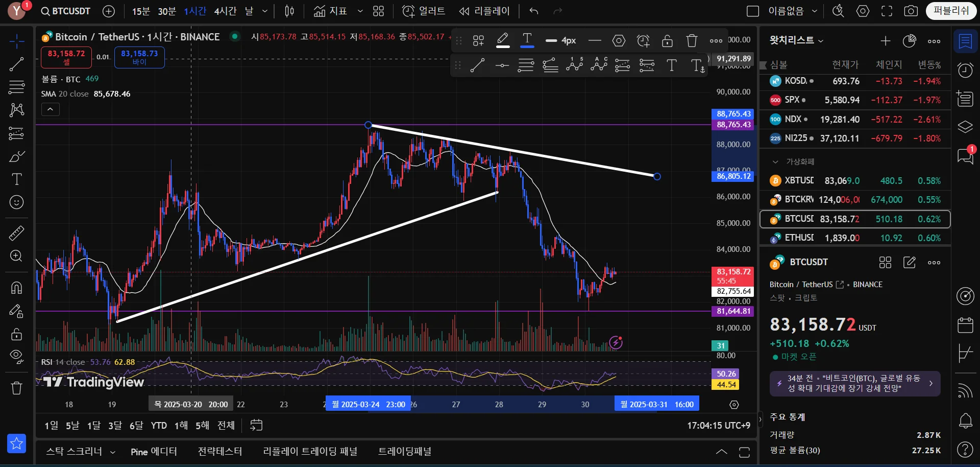Click the 셀 sell price button
The width and height of the screenshot is (980, 467).
click(66, 57)
